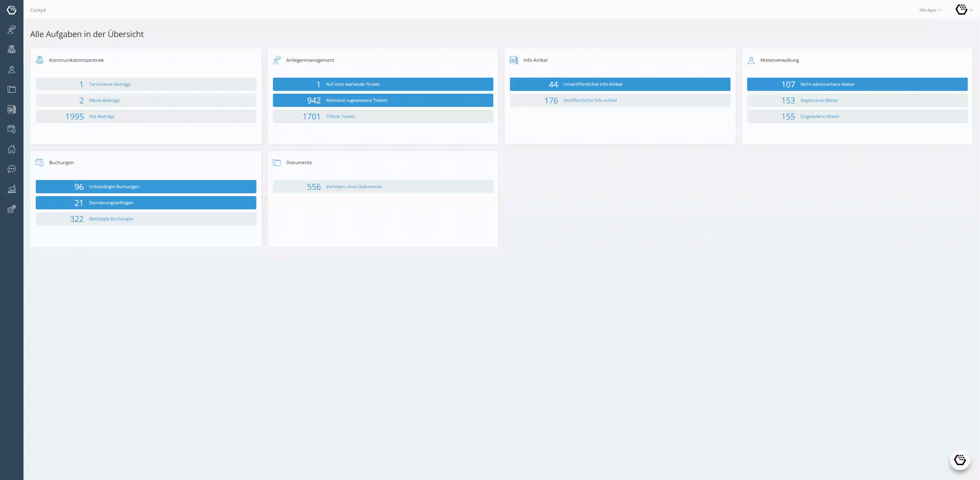
Task: Open Bestätigte Buchungen row
Action: (146, 219)
